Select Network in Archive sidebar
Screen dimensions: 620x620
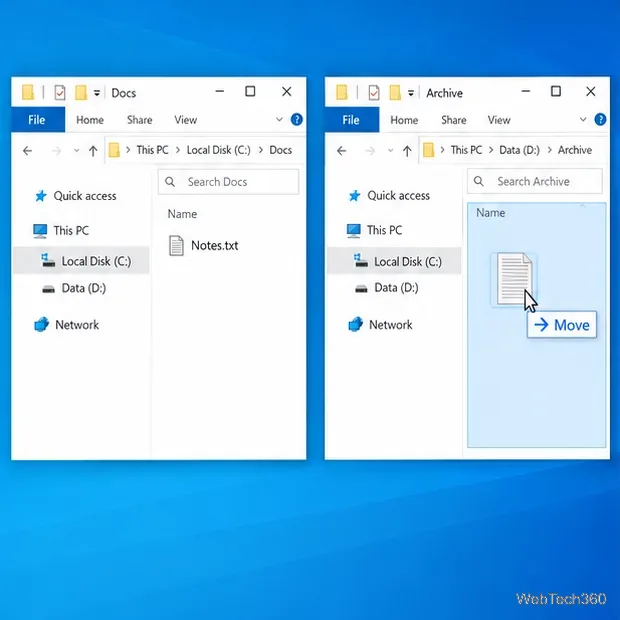click(x=380, y=325)
